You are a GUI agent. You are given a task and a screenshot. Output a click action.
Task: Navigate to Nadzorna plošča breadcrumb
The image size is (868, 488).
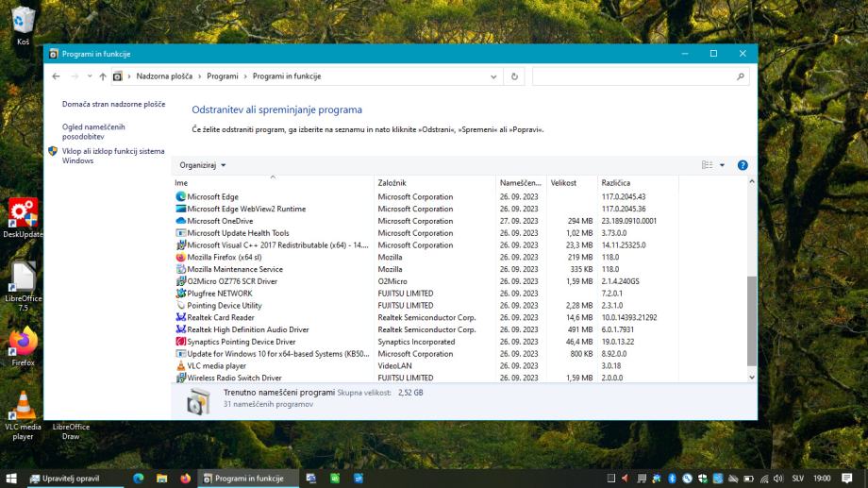(164, 76)
